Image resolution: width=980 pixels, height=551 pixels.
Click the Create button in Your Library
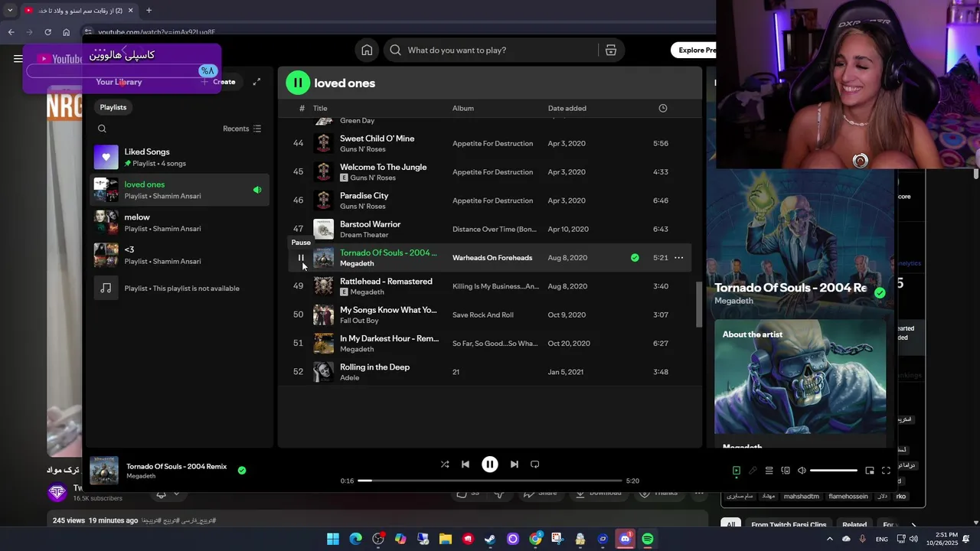[219, 82]
